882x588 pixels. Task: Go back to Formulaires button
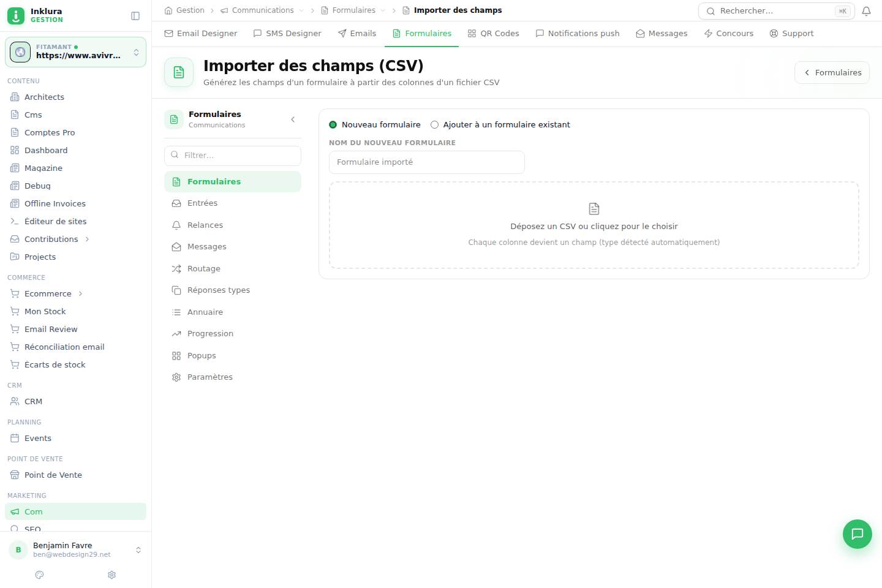(832, 72)
